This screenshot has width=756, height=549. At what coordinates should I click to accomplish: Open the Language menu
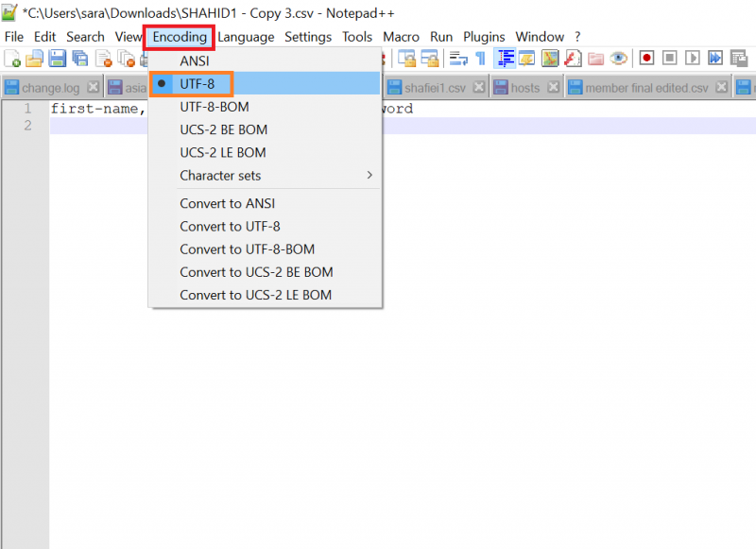(x=246, y=37)
